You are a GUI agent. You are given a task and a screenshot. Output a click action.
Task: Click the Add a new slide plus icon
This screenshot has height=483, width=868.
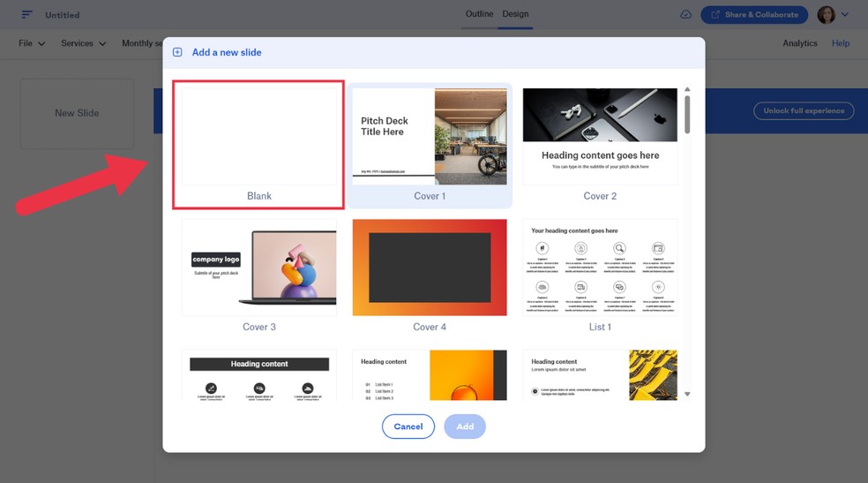pyautogui.click(x=177, y=52)
